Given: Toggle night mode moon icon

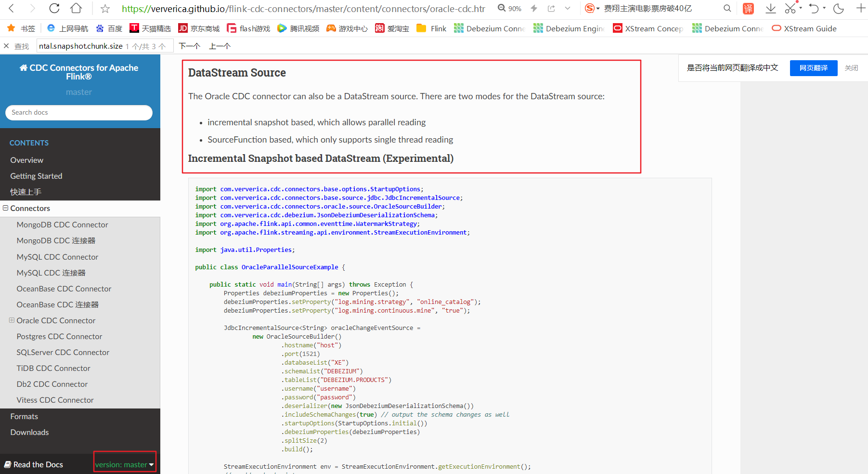Looking at the screenshot, I should tap(839, 8).
